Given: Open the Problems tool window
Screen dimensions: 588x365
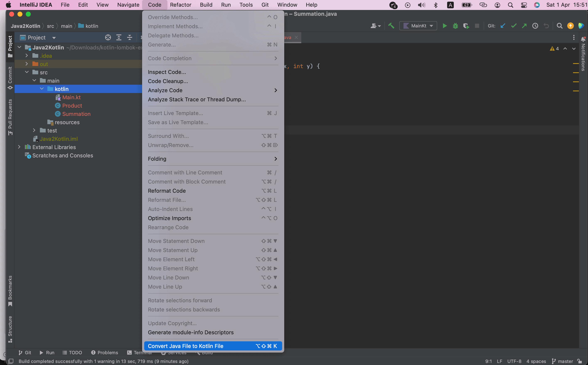Looking at the screenshot, I should pyautogui.click(x=104, y=353).
